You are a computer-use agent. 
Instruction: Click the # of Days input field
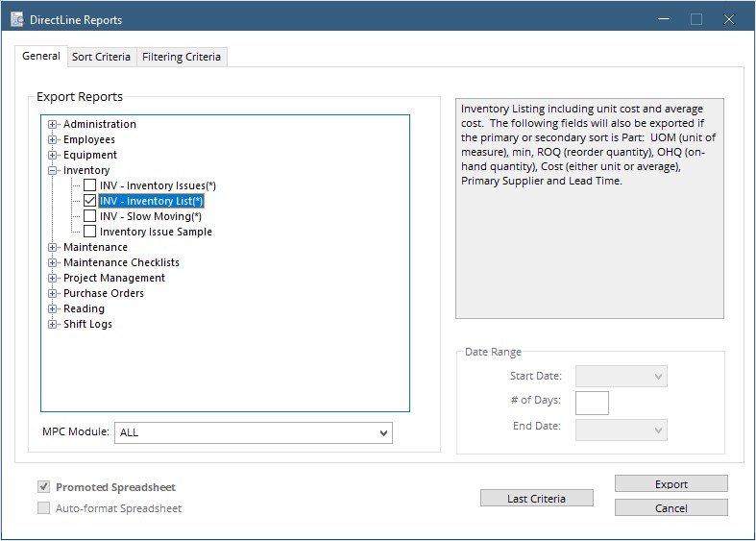coord(592,403)
